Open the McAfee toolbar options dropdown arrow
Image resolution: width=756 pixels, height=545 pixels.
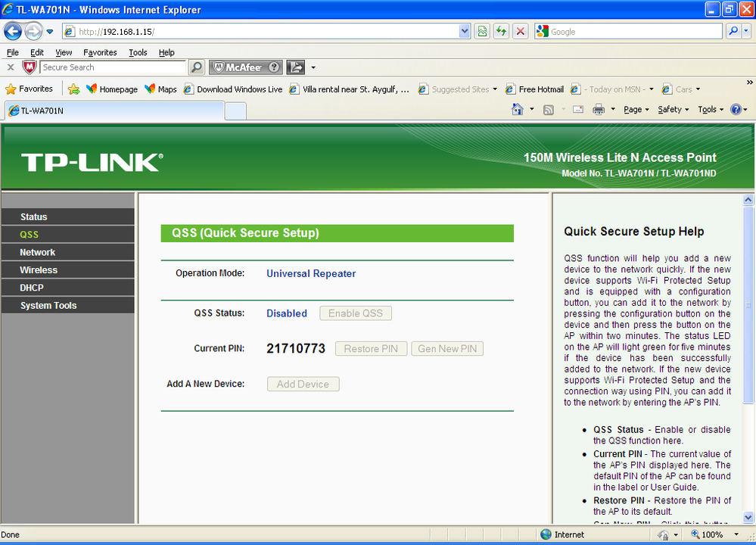313,67
